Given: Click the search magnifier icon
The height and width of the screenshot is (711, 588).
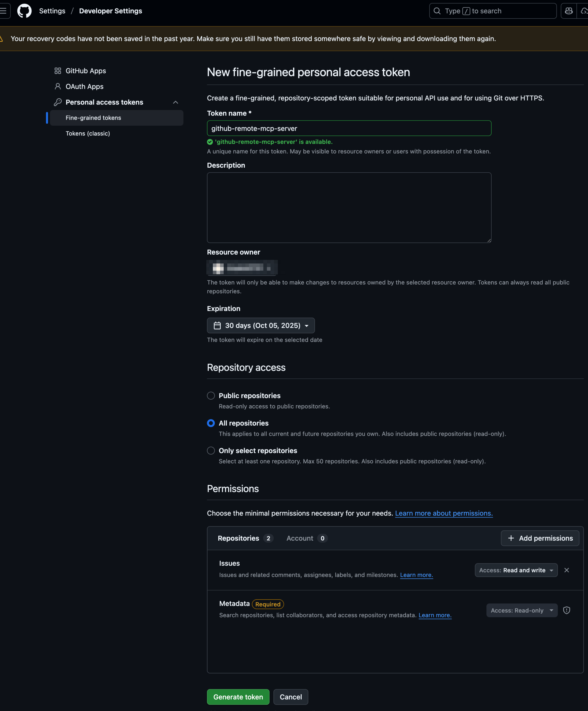Looking at the screenshot, I should pyautogui.click(x=437, y=11).
